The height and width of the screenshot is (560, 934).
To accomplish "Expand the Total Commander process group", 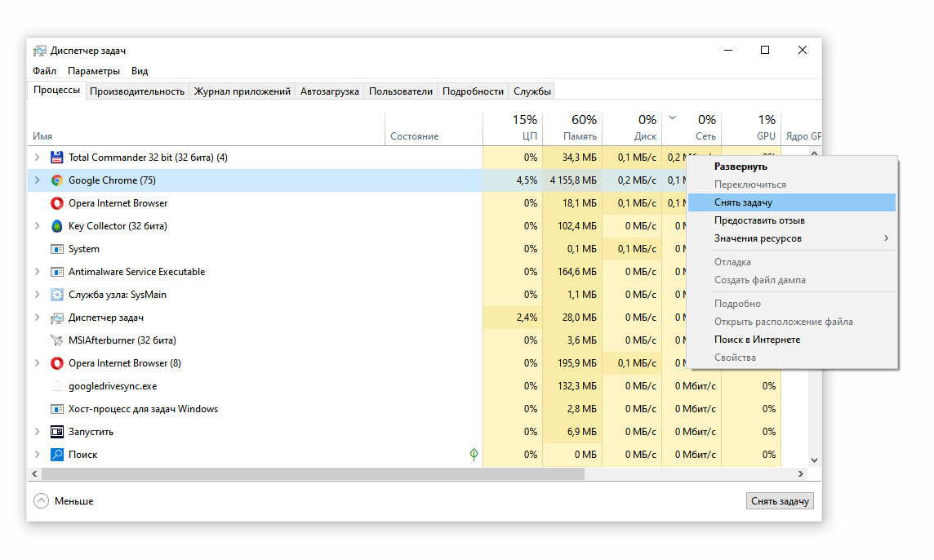I will coord(37,158).
